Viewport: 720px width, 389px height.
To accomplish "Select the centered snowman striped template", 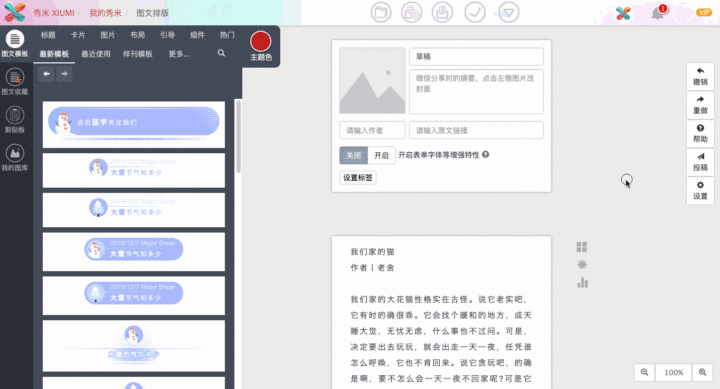I will (x=134, y=346).
